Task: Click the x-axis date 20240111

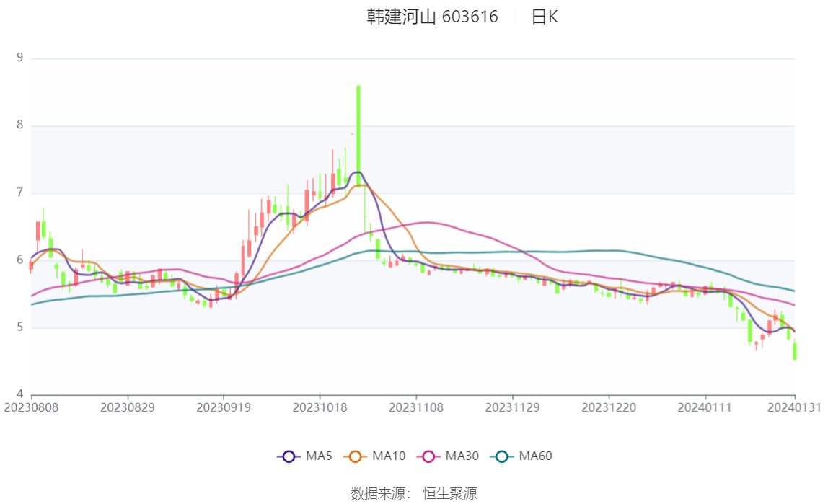Action: coord(705,407)
